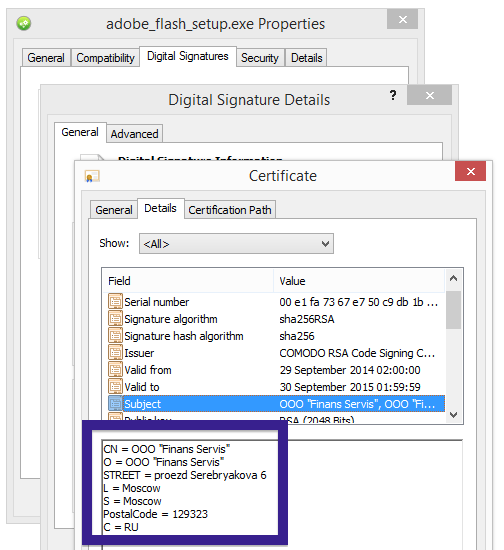The width and height of the screenshot is (504, 550).
Task: Open the Compatibility tab
Action: [x=105, y=58]
